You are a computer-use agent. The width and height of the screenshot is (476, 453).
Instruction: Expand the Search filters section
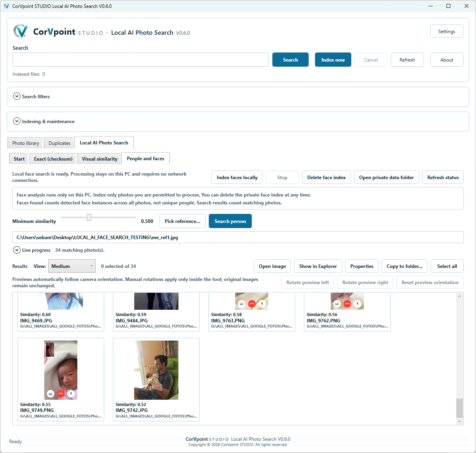point(17,96)
